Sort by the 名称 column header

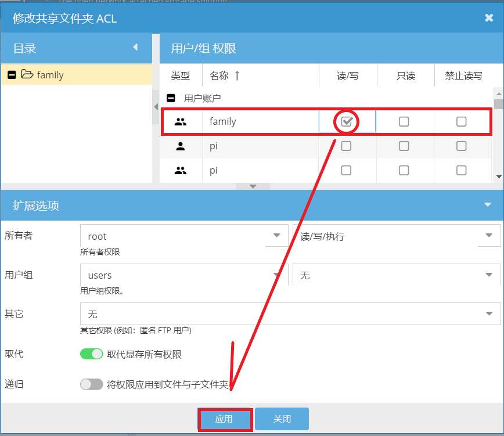(x=260, y=75)
